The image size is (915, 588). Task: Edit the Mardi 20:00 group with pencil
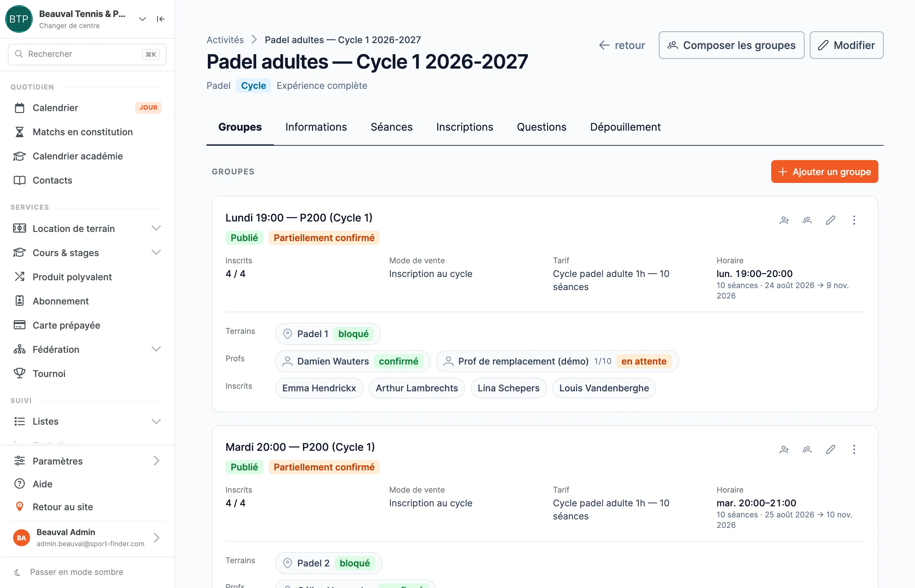[x=830, y=449]
